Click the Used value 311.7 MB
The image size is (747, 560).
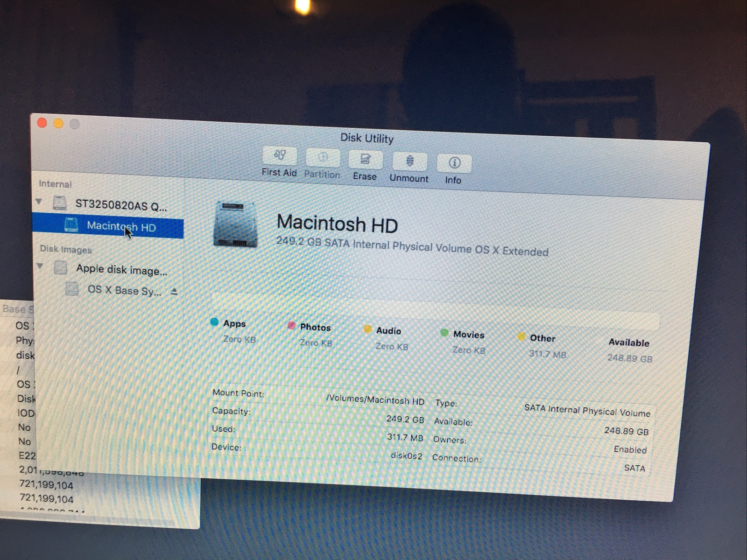[405, 438]
